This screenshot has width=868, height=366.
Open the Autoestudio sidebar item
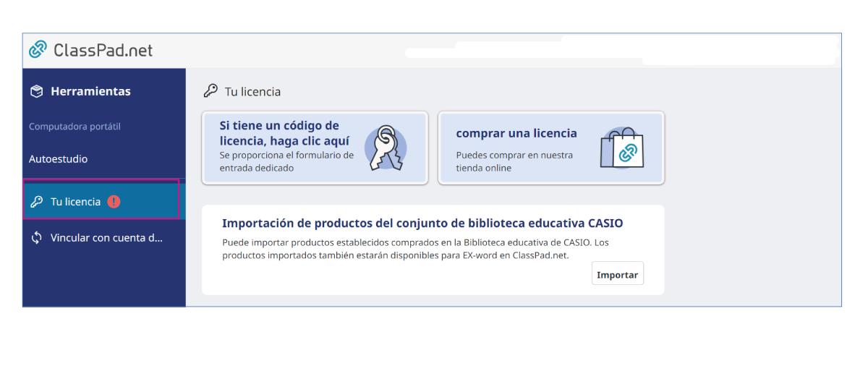58,159
